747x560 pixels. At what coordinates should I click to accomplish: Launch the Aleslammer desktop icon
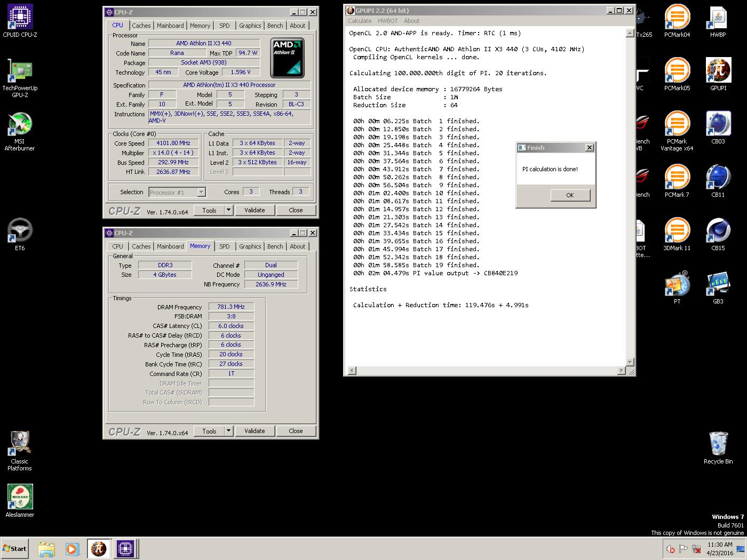tap(20, 501)
